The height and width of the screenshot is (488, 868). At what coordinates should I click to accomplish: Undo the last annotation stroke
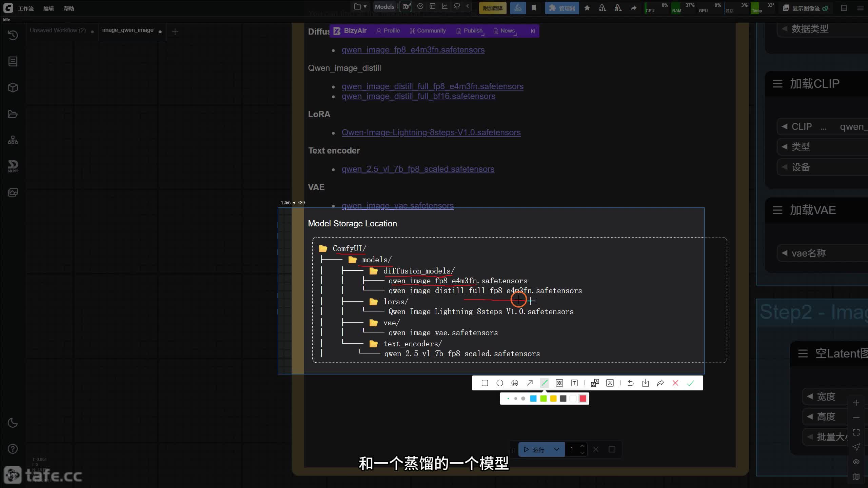630,383
